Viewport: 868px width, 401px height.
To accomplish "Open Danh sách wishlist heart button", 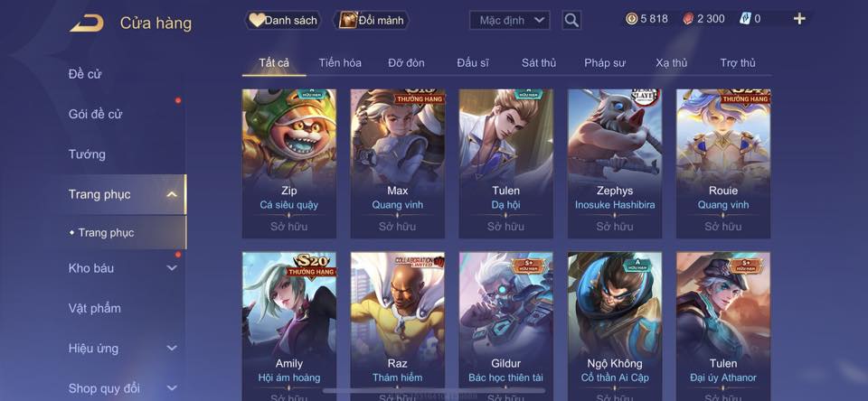I will click(283, 21).
